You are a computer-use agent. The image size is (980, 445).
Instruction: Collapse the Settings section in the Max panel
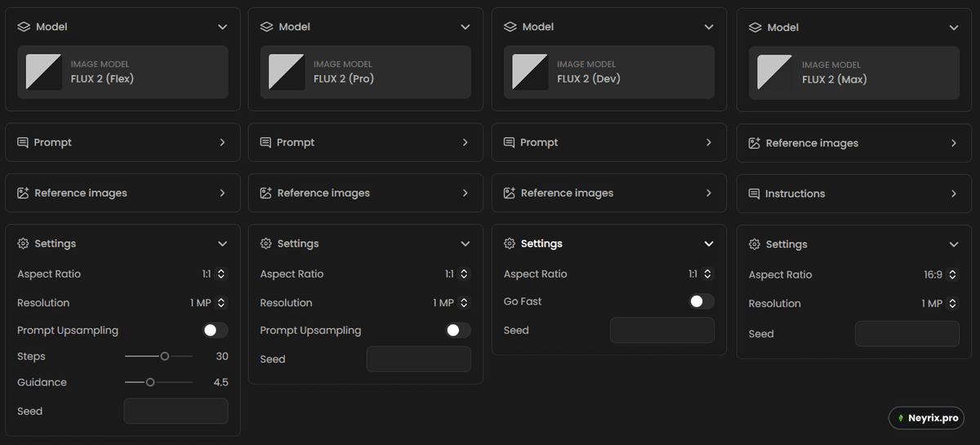pyautogui.click(x=954, y=244)
